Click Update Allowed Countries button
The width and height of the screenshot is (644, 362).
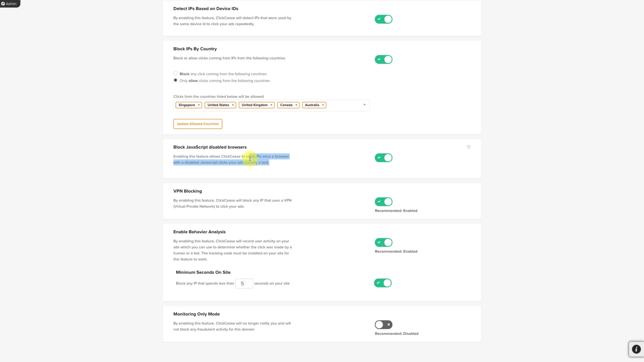198,124
